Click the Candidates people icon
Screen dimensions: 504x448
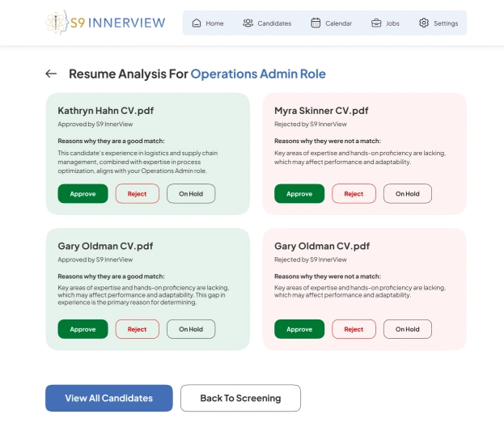pyautogui.click(x=248, y=23)
